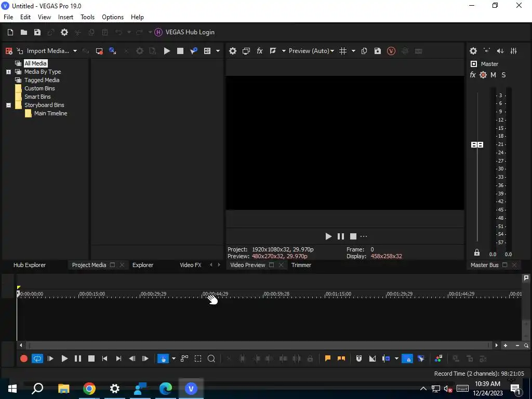Image resolution: width=532 pixels, height=399 pixels.
Task: Open Mixing Console sliders icon
Action: [514, 51]
